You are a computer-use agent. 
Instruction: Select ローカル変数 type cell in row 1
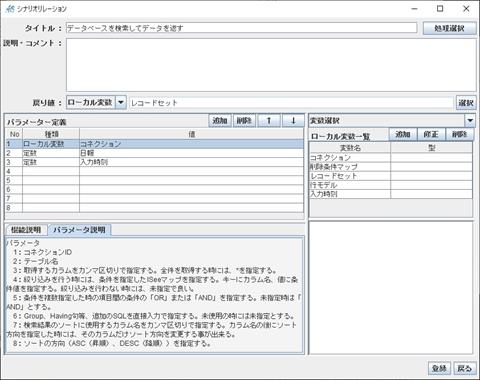click(51, 144)
